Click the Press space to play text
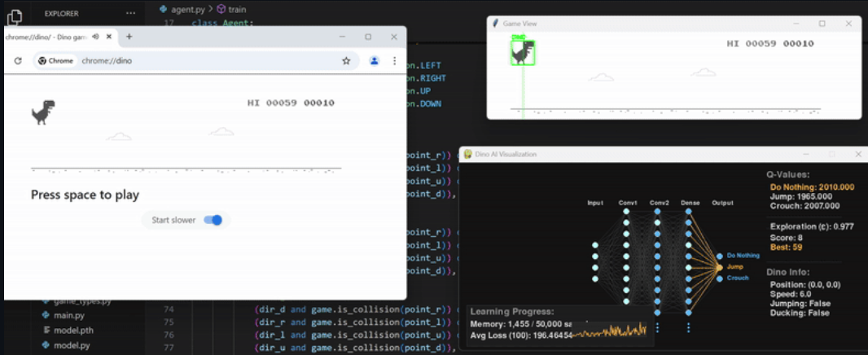The height and width of the screenshot is (355, 868). pyautogui.click(x=85, y=195)
